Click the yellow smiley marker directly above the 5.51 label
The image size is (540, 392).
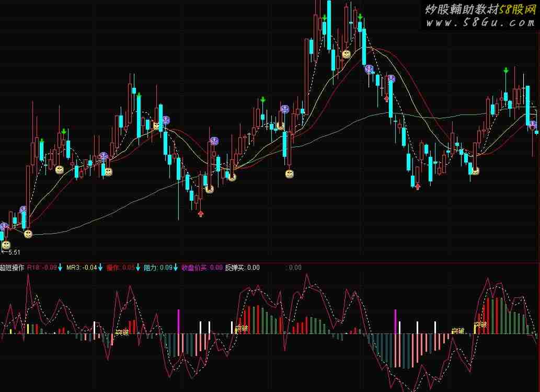coord(6,245)
